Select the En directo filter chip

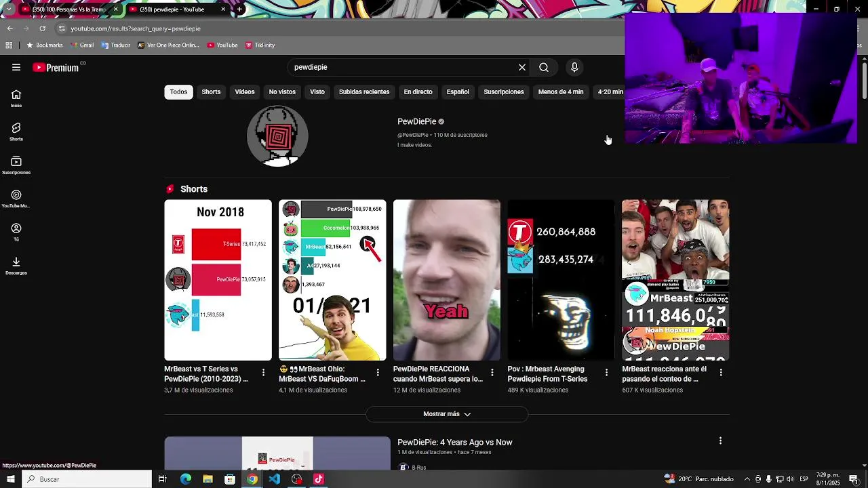tap(418, 92)
